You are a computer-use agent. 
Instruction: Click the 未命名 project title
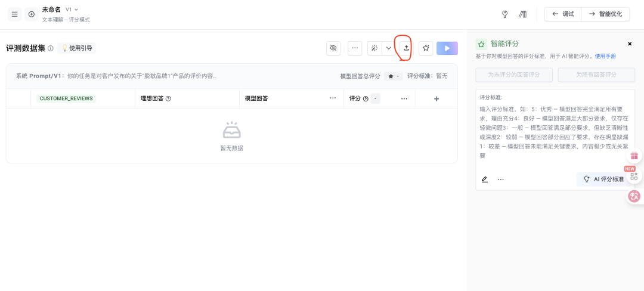tap(52, 10)
